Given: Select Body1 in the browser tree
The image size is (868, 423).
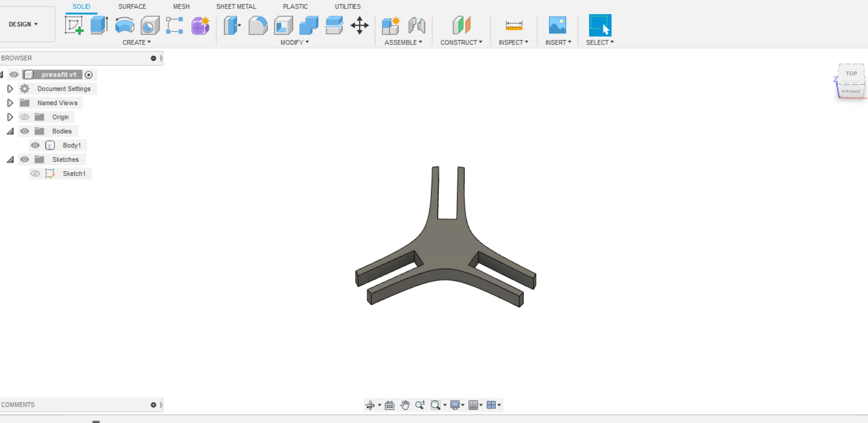Looking at the screenshot, I should (x=72, y=145).
